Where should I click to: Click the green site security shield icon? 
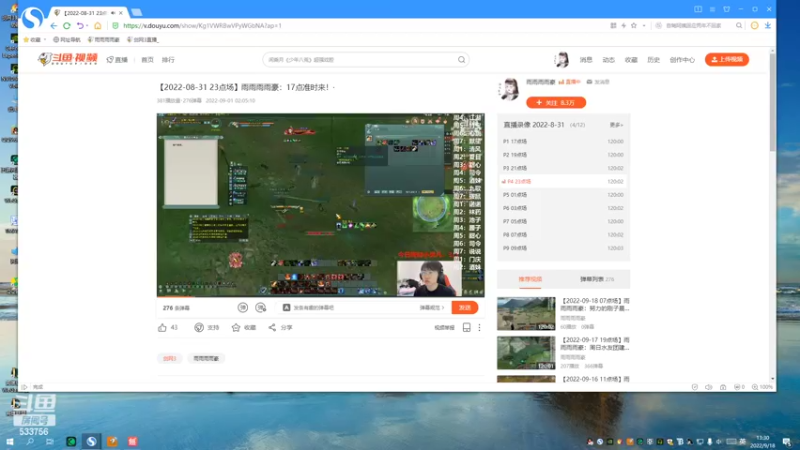[x=115, y=26]
